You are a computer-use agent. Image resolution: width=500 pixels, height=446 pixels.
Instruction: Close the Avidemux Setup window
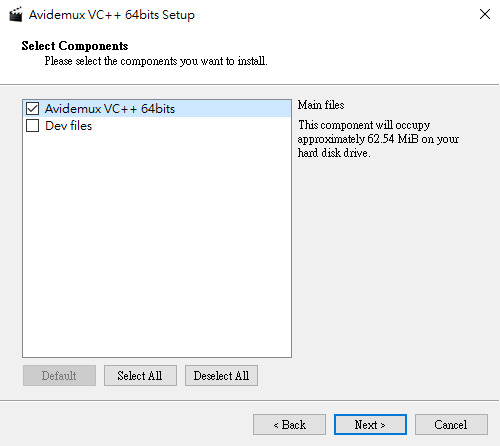coord(485,14)
